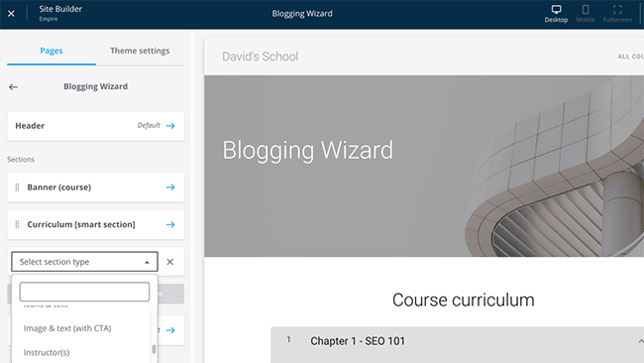This screenshot has width=644, height=363.
Task: Switch to Theme settings tab
Action: [x=140, y=51]
